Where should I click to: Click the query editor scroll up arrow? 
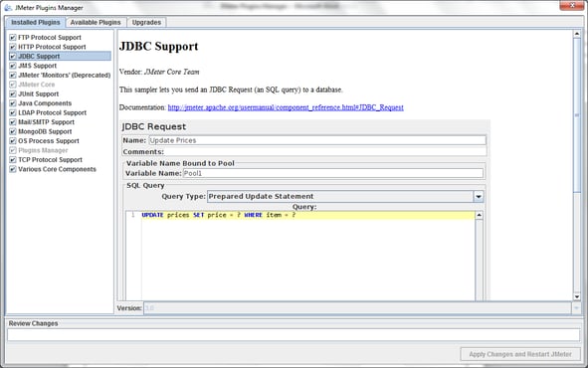479,215
